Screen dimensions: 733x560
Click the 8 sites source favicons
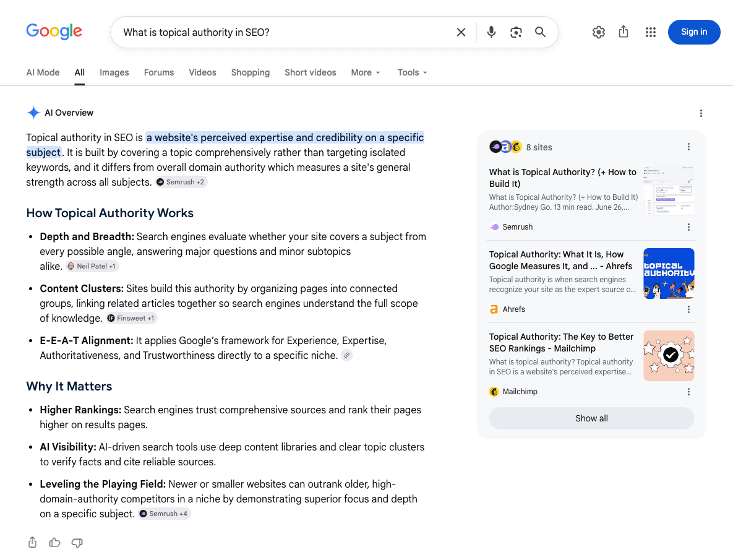click(505, 147)
